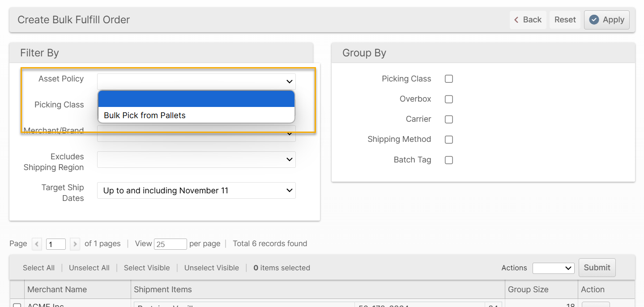Enable Picking Class grouping checkbox
The width and height of the screenshot is (644, 307).
pyautogui.click(x=449, y=79)
